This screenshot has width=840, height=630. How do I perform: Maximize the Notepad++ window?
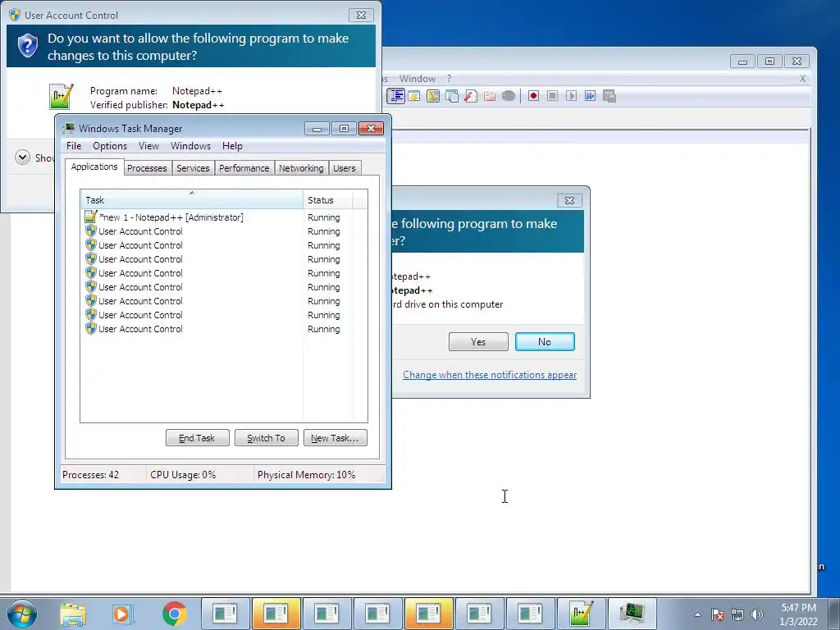tap(769, 61)
